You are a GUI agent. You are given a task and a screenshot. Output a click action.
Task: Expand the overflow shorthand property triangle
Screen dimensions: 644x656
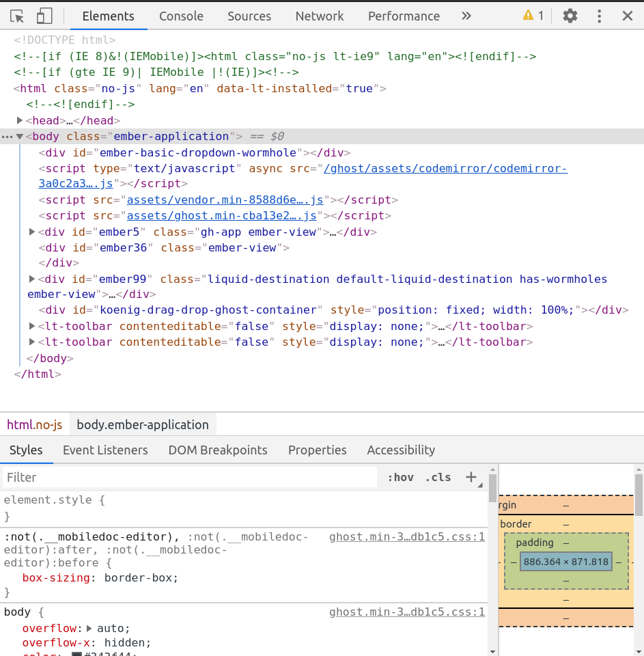89,629
